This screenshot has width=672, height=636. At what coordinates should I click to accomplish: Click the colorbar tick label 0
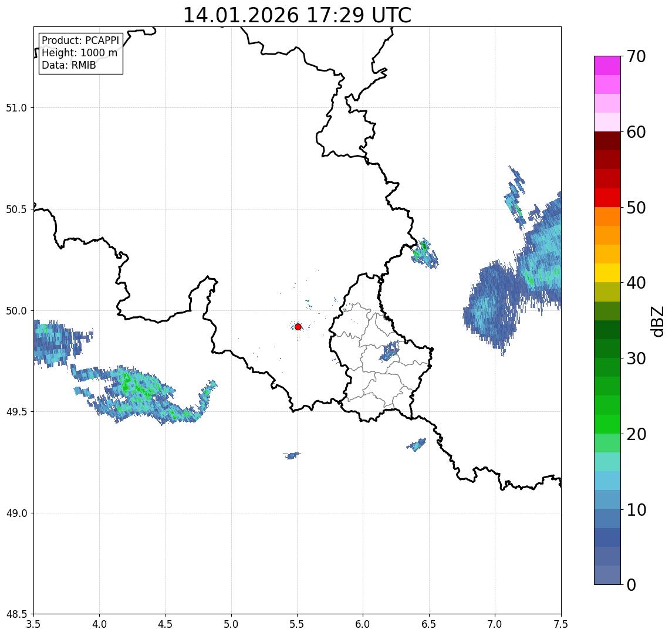(x=632, y=584)
